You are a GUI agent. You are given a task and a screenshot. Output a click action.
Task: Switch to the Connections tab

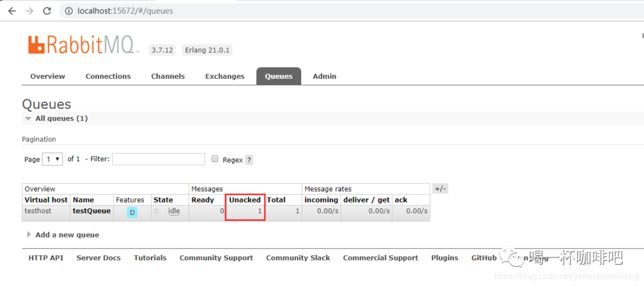(108, 76)
